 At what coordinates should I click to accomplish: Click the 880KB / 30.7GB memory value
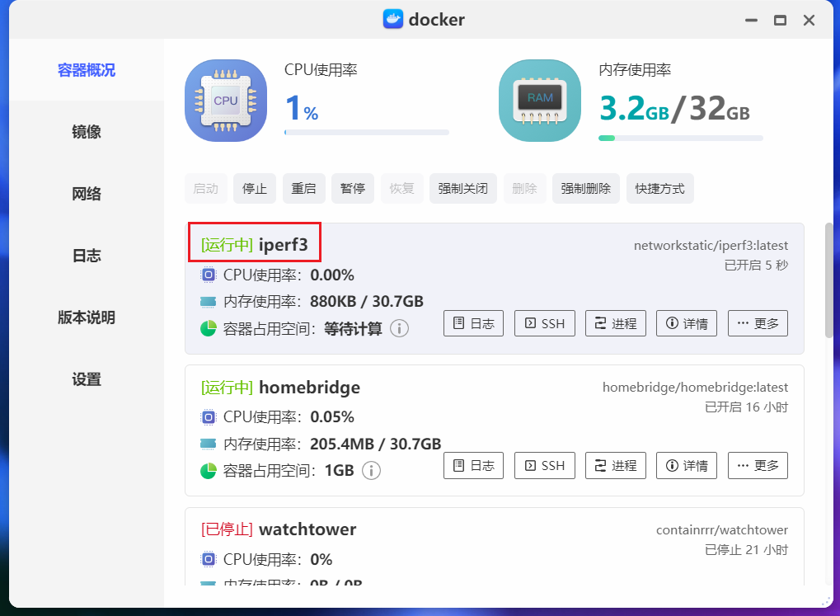367,301
